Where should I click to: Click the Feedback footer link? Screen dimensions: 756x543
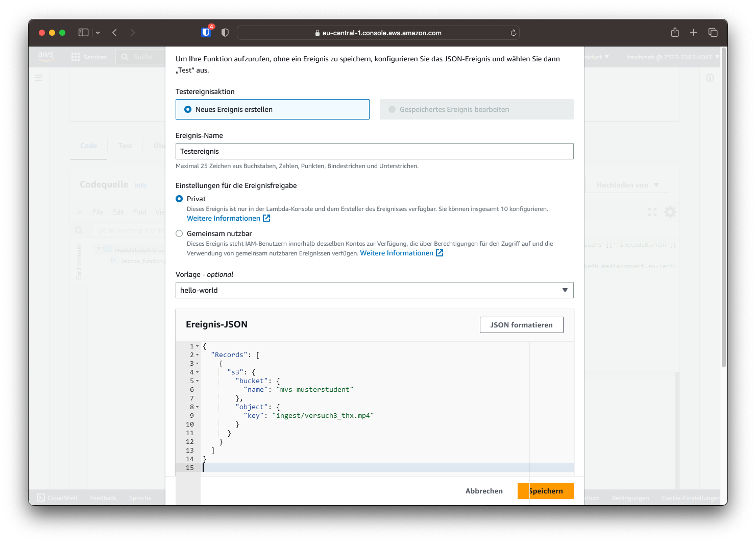[103, 498]
